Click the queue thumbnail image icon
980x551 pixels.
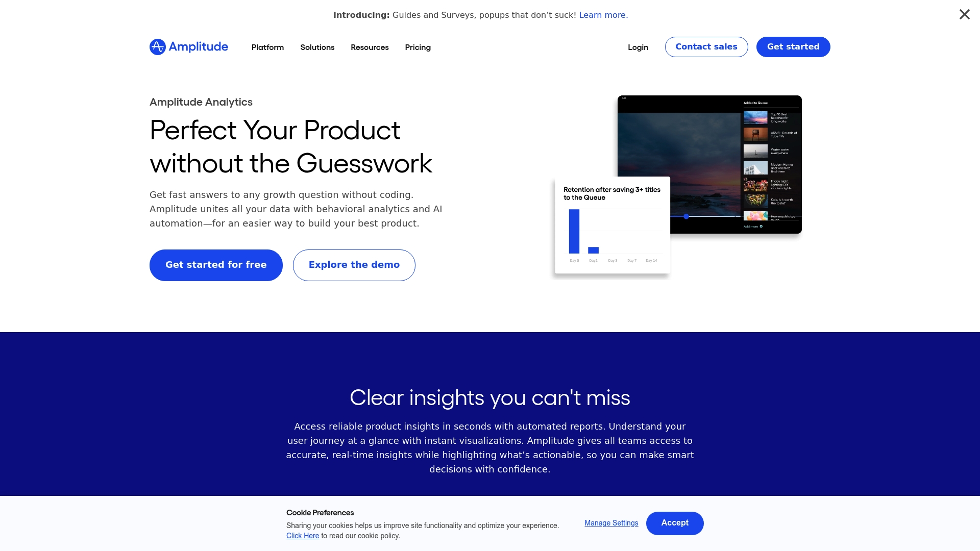pos(754,118)
